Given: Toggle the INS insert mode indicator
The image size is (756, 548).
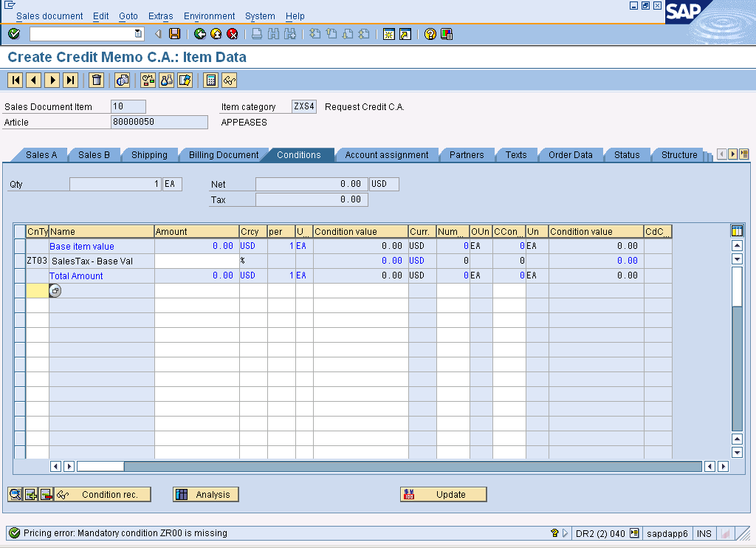Looking at the screenshot, I should (x=704, y=533).
